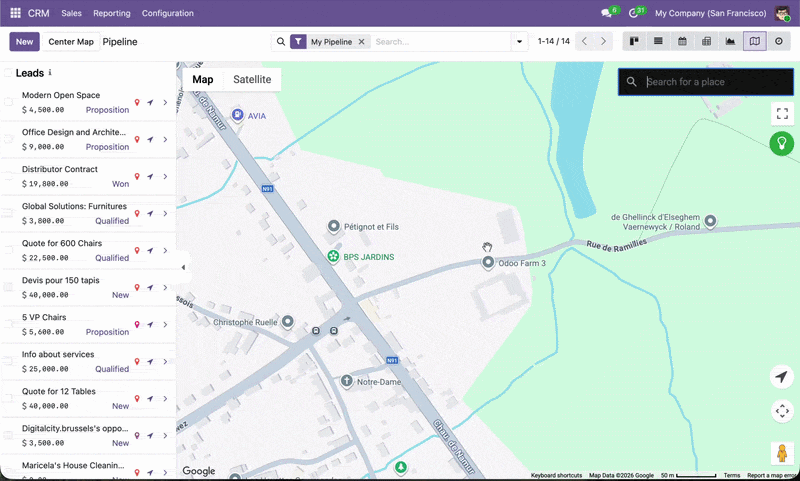Image resolution: width=800 pixels, height=481 pixels.
Task: Navigate to Office Design and Archite... lead
Action: click(150, 139)
